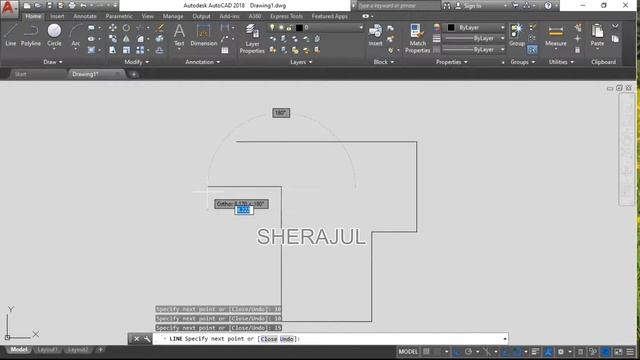Click the Stretch tool icon

click(x=113, y=50)
